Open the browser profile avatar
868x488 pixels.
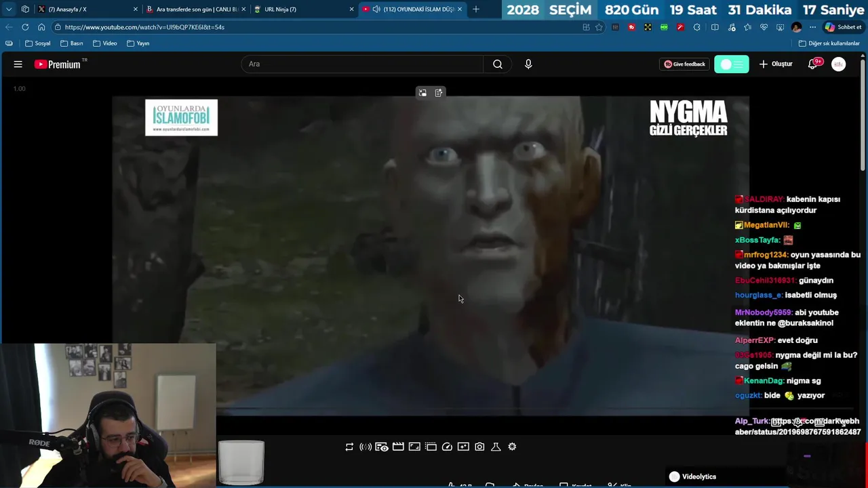click(796, 27)
